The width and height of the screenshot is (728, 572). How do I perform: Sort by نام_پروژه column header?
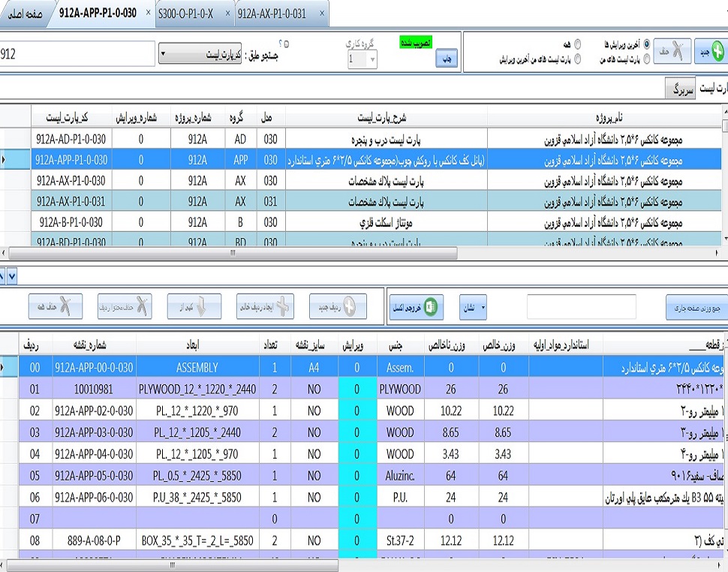[604, 118]
